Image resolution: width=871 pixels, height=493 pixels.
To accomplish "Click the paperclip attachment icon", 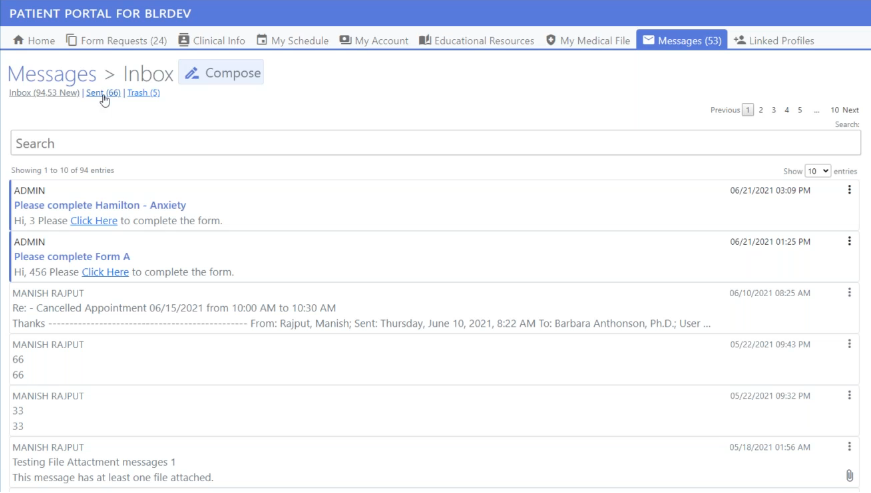I will tap(849, 476).
